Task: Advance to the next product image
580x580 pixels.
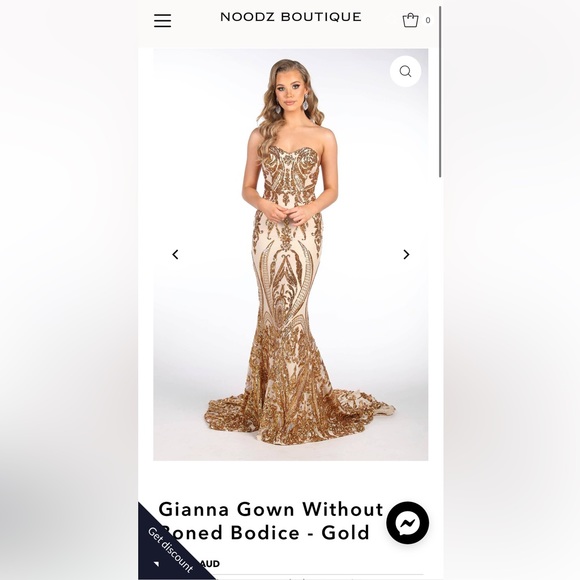Action: 406,254
